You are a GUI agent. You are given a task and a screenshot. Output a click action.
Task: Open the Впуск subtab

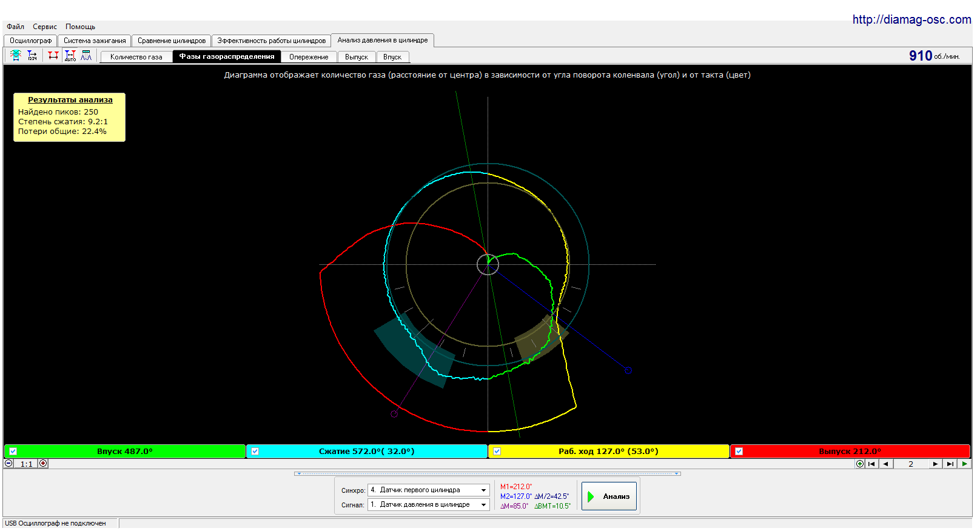click(x=392, y=57)
